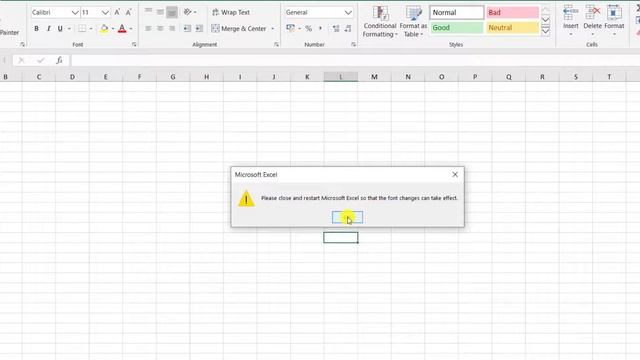Open fill color dropdown arrow
The height and width of the screenshot is (360, 640).
[113, 29]
